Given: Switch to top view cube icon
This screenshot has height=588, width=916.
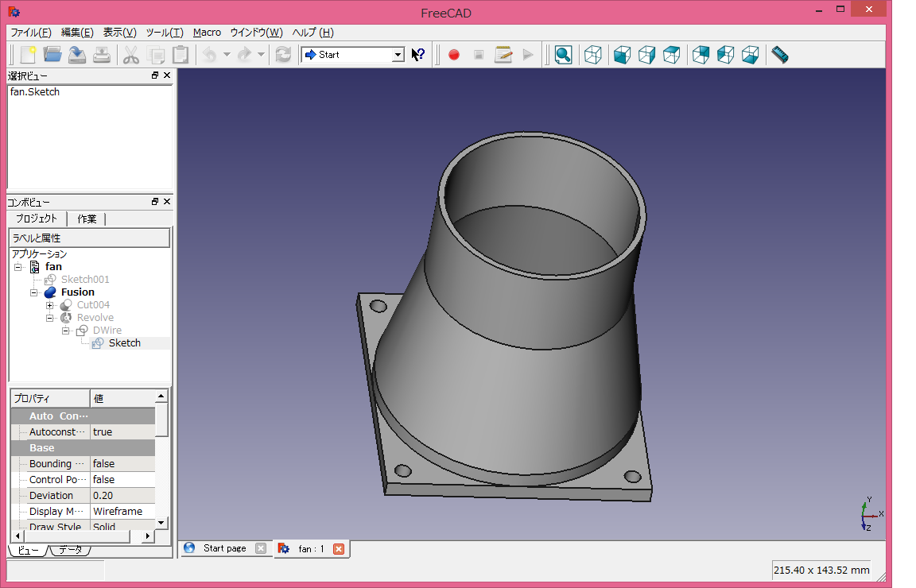Looking at the screenshot, I should (x=672, y=55).
